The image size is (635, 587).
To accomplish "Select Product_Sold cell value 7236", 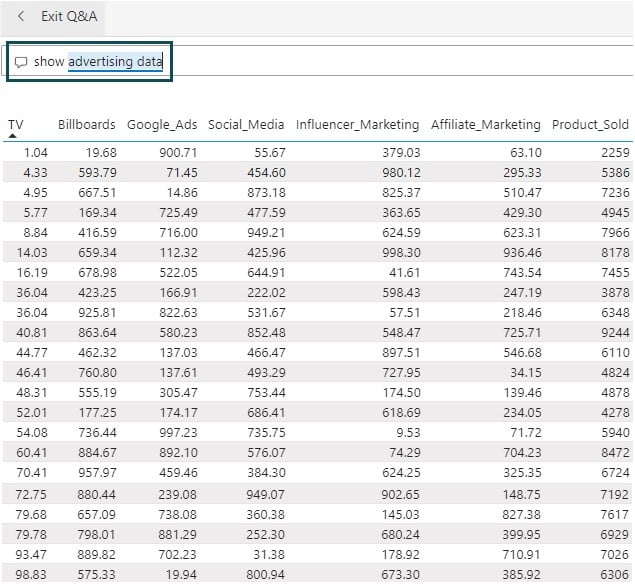I will [x=615, y=192].
